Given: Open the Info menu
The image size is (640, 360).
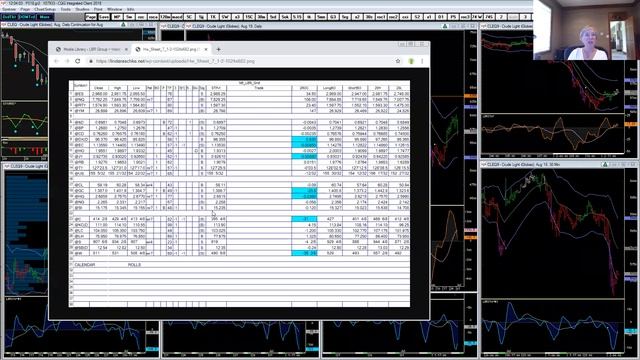Looking at the screenshot, I should coord(131,9).
